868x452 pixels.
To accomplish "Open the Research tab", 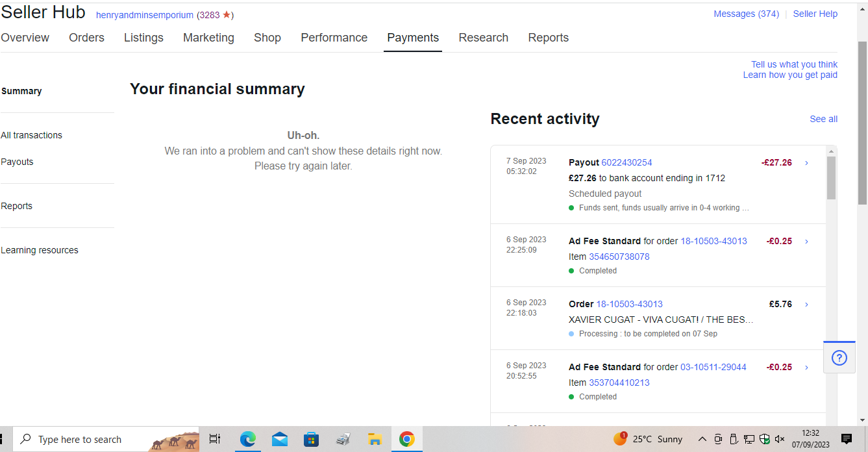I will [x=483, y=38].
